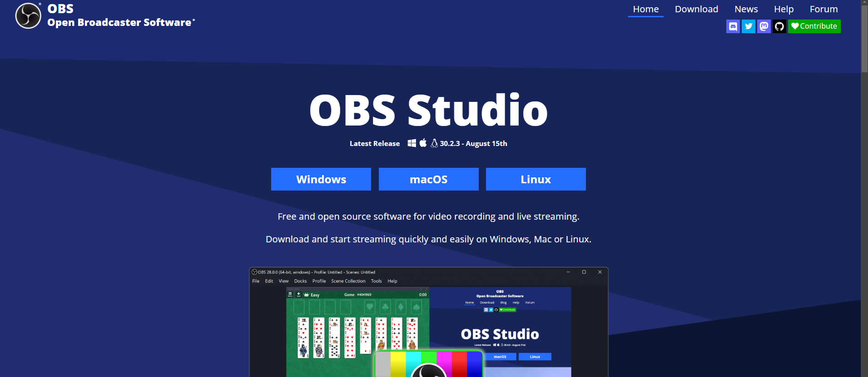
Task: Click the Linux penguin icon near Latest Release
Action: pos(434,143)
